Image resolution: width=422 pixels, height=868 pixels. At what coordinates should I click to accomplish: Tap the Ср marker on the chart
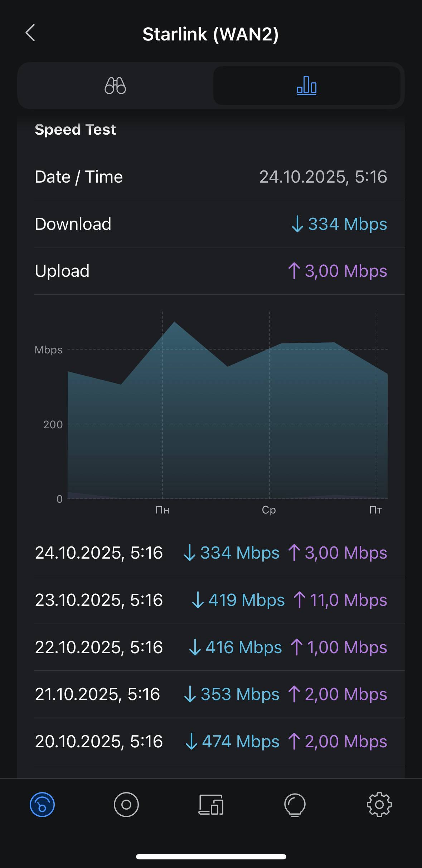pyautogui.click(x=269, y=510)
